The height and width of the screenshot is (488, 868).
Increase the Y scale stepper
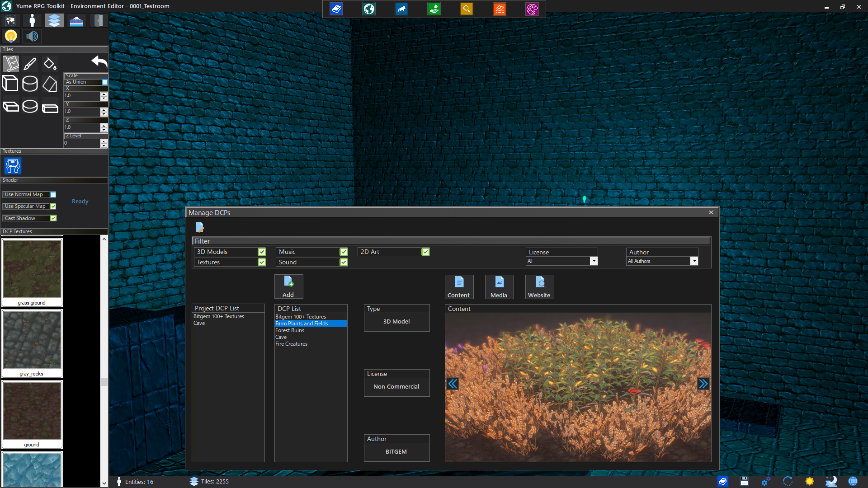(x=104, y=110)
